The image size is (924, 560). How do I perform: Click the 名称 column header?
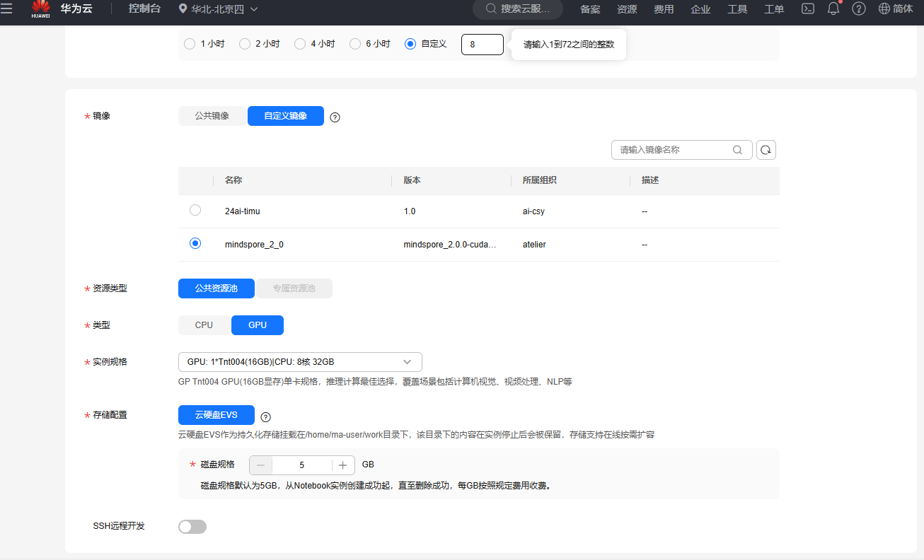pyautogui.click(x=233, y=180)
